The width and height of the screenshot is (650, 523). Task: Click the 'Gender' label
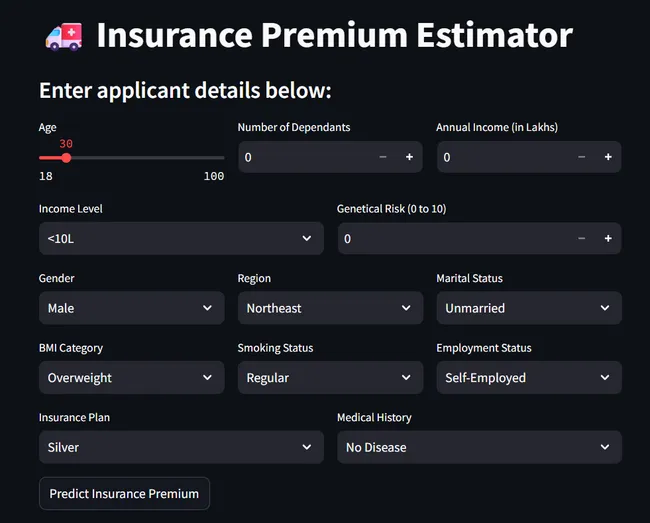tap(56, 278)
